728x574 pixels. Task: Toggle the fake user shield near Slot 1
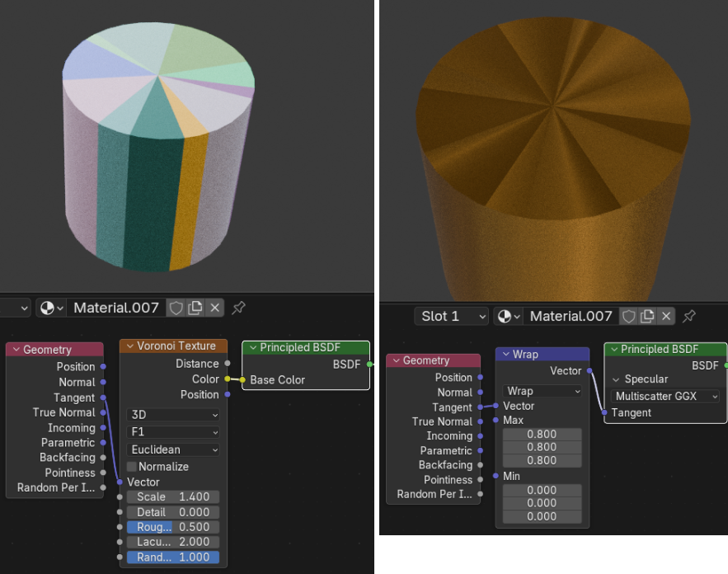[629, 317]
